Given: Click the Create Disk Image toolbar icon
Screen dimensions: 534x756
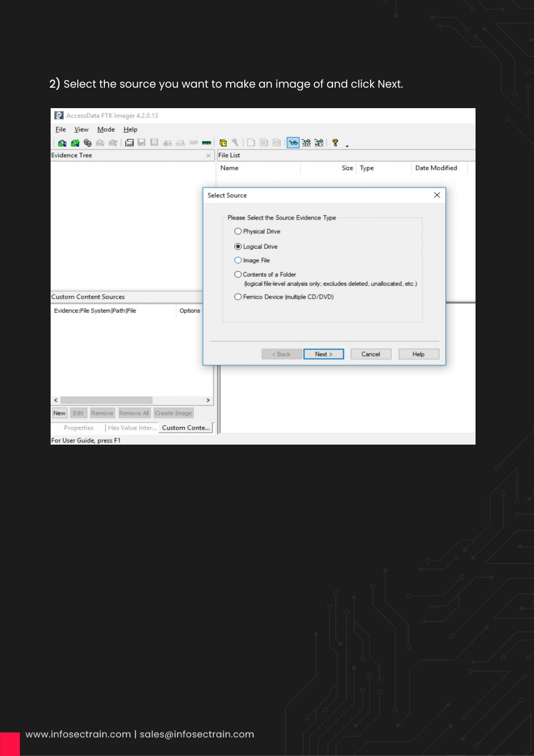Looking at the screenshot, I should 129,143.
